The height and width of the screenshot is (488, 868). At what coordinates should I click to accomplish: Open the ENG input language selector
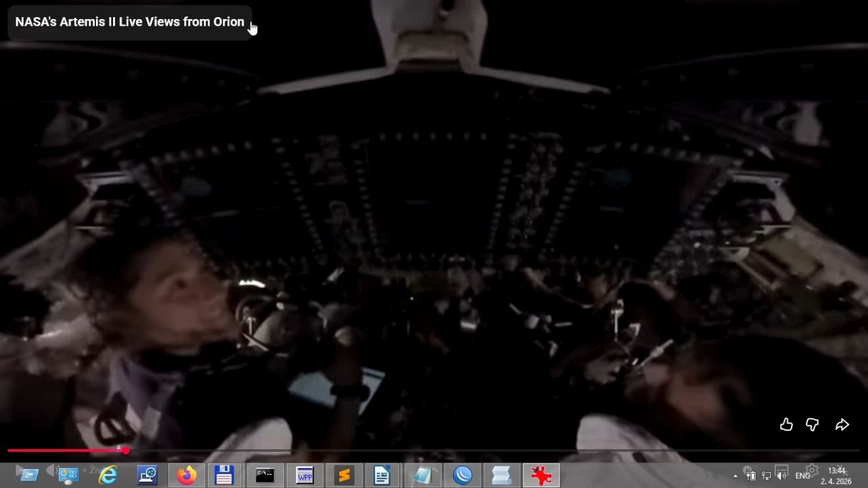pos(803,476)
